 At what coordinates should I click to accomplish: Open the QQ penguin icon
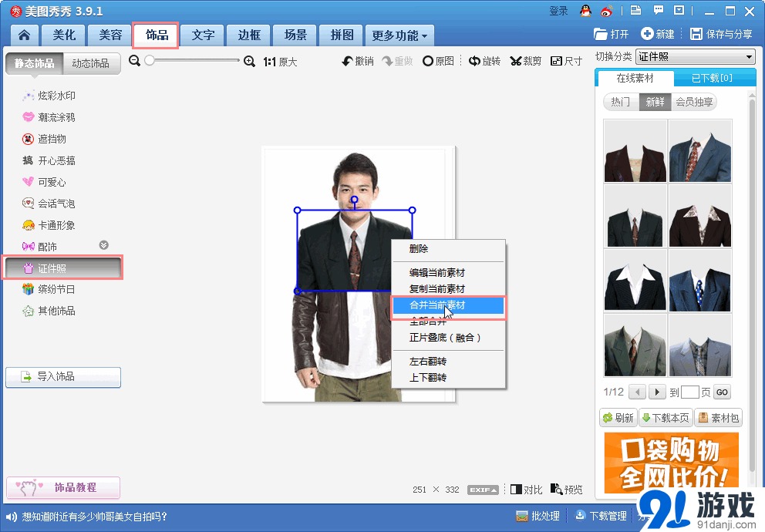tap(585, 11)
